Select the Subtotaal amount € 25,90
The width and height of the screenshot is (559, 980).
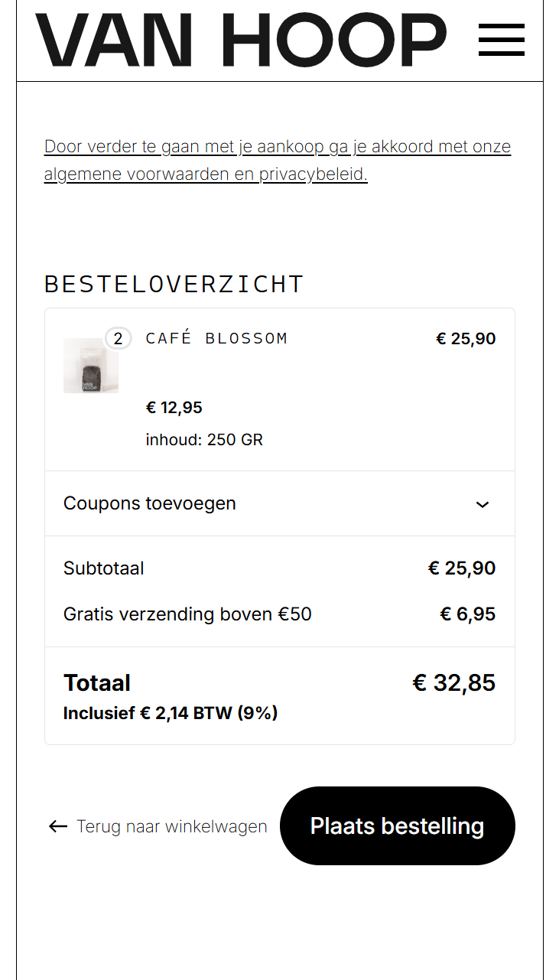(462, 568)
